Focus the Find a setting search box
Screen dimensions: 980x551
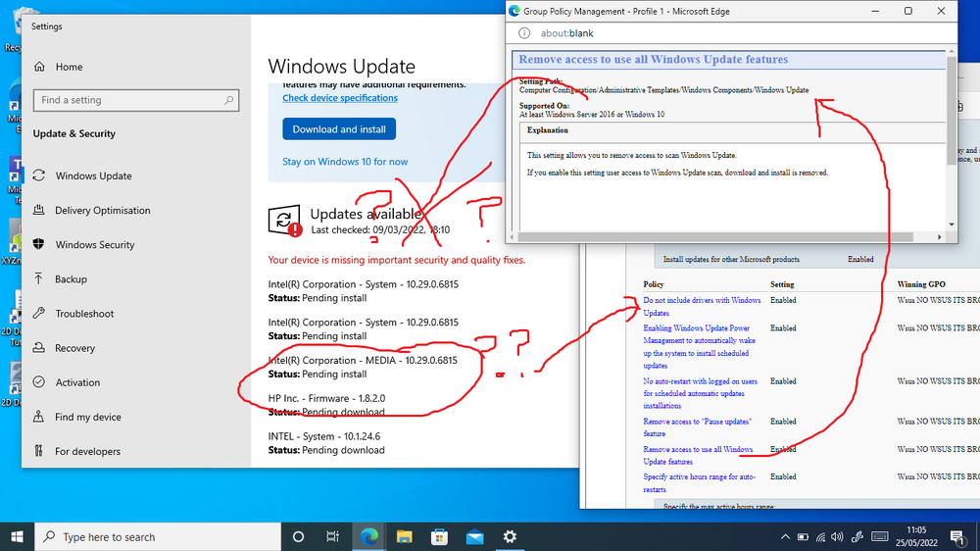(x=136, y=100)
